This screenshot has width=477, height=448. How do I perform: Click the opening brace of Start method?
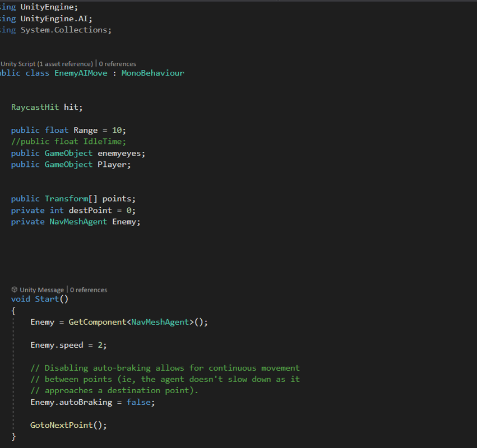13,311
